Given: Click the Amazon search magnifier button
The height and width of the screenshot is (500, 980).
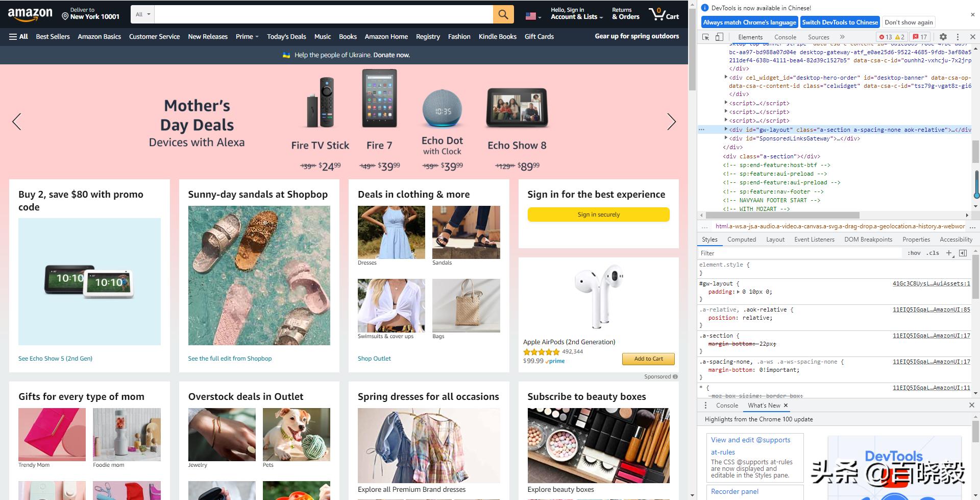Looking at the screenshot, I should (503, 14).
